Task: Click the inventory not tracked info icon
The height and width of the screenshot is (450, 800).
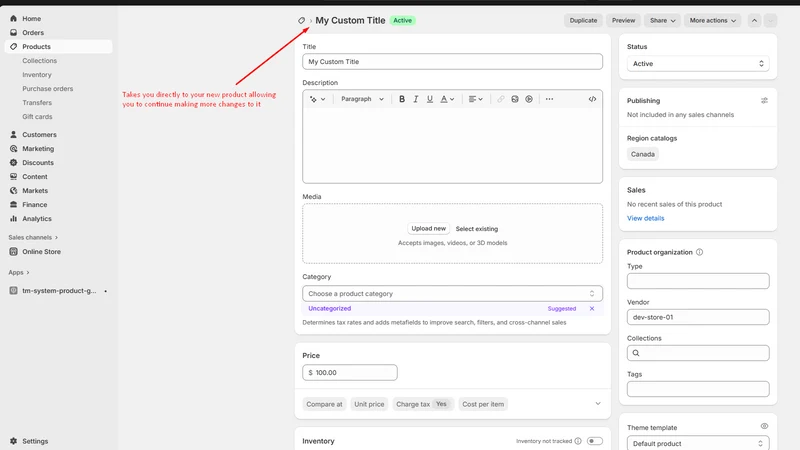Action: point(578,441)
